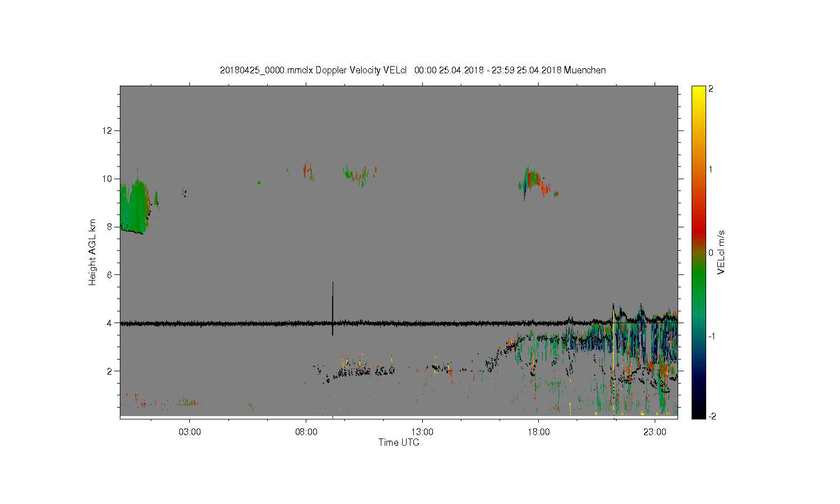Click the 'VELcl m/s' colorbar label
This screenshot has width=840, height=504.
pyautogui.click(x=721, y=252)
